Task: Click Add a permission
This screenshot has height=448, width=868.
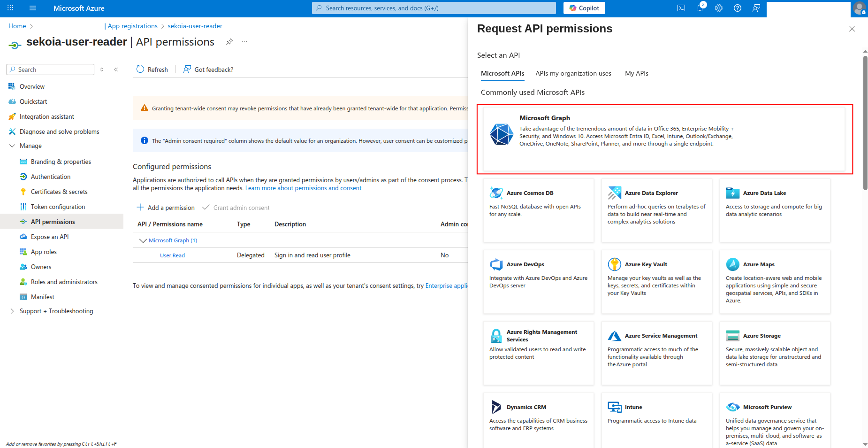Action: [x=166, y=207]
